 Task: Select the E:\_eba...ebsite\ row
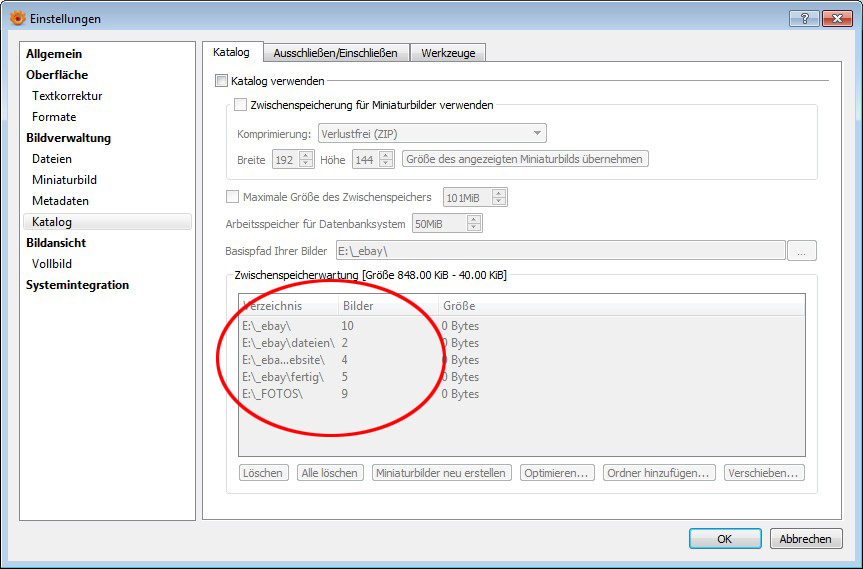click(522, 360)
